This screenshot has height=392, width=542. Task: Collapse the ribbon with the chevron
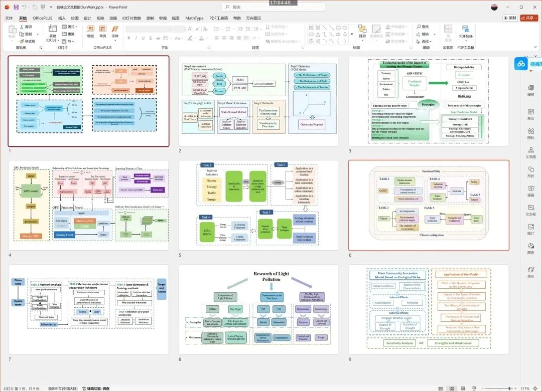(536, 47)
